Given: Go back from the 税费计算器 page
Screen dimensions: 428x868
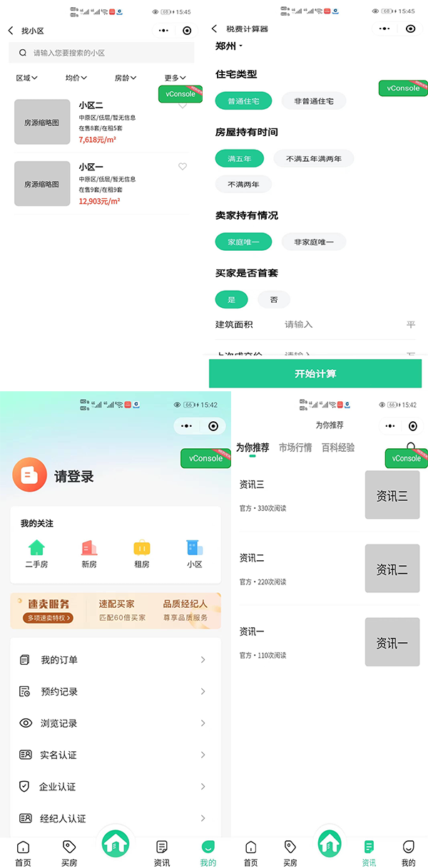Looking at the screenshot, I should 215,29.
